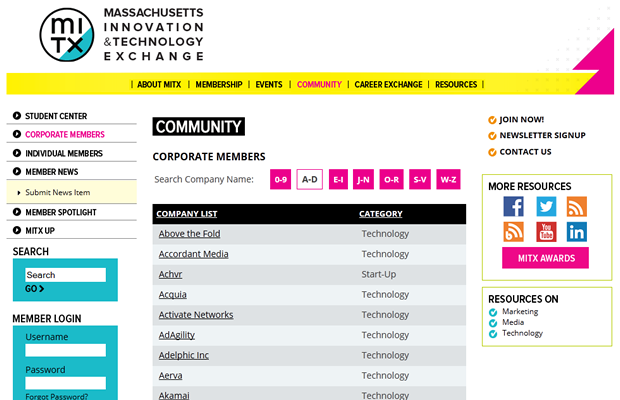This screenshot has width=620, height=400.
Task: Open the Akamai company link
Action: click(x=174, y=395)
